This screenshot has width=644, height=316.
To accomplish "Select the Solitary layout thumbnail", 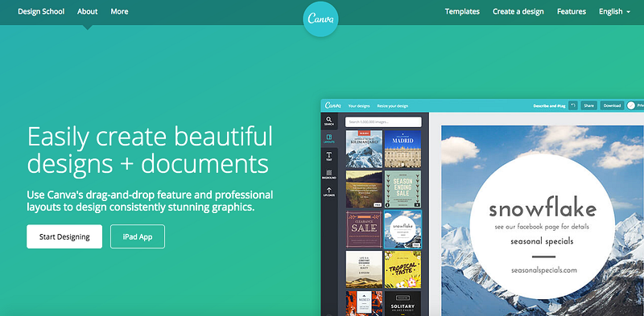I will coord(402,303).
